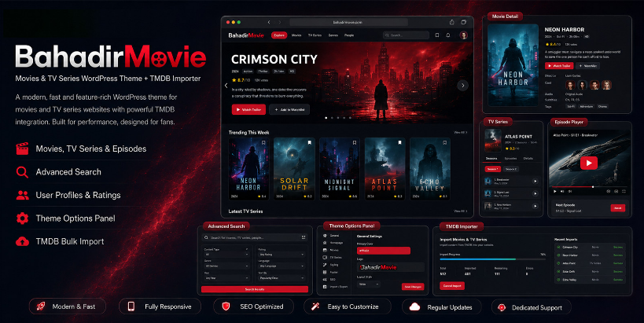
Task: Click the navbar Search field
Action: (406, 35)
